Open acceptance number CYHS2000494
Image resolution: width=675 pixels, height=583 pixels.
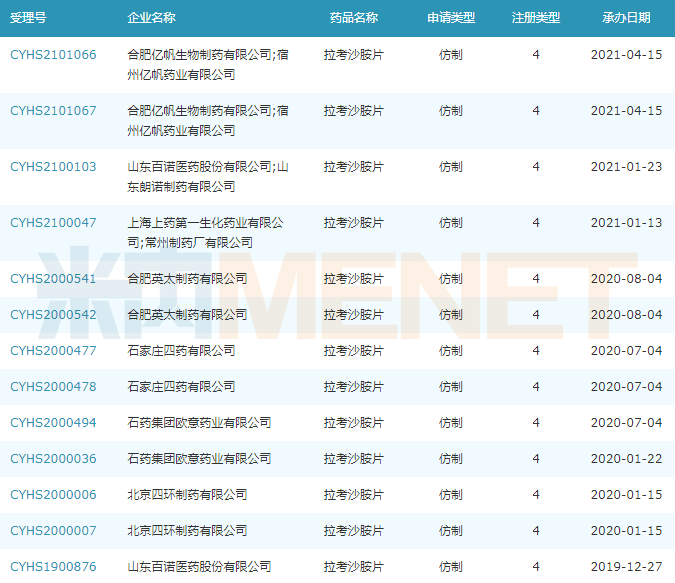[x=53, y=422]
